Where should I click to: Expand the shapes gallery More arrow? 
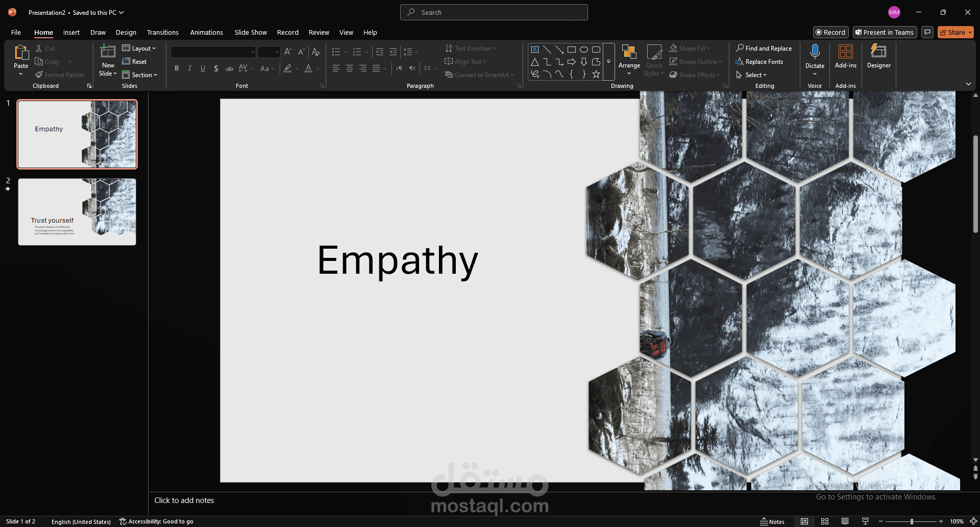point(608,61)
